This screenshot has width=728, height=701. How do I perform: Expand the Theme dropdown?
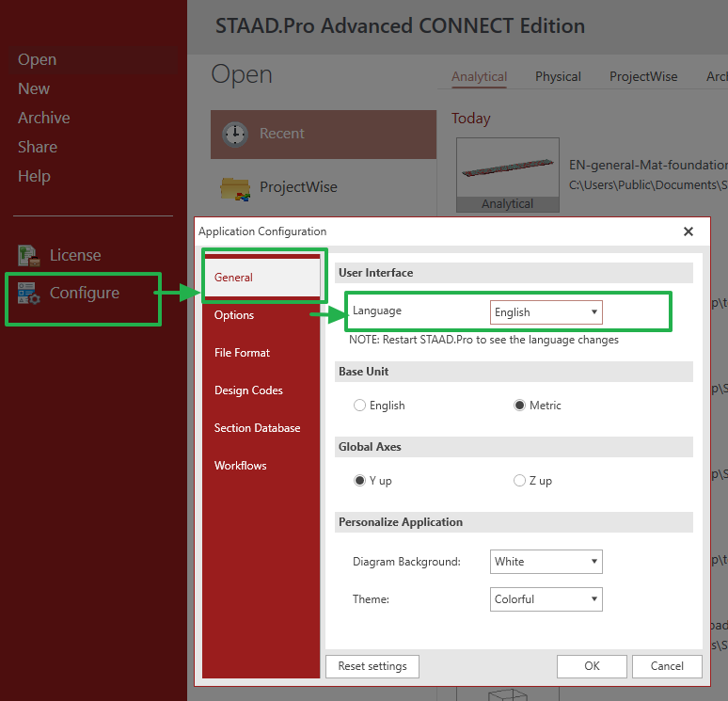point(546,599)
